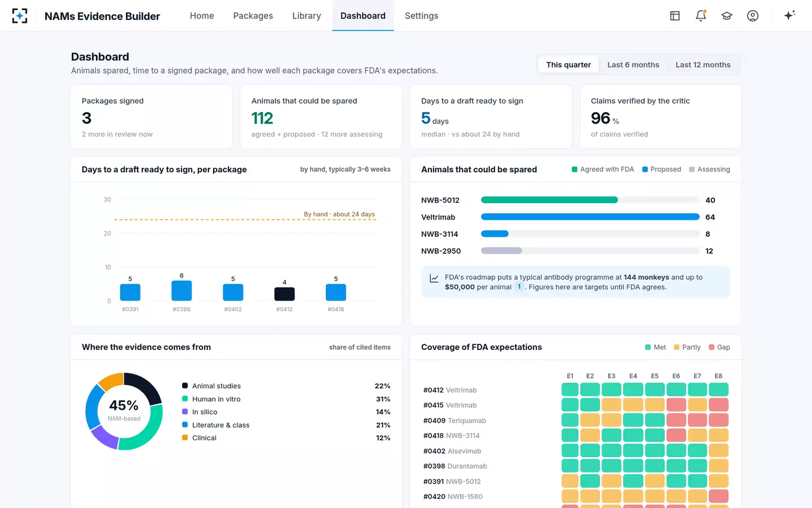812x508 pixels.
Task: Click the 45% NAM-based donut chart center
Action: pos(124,411)
